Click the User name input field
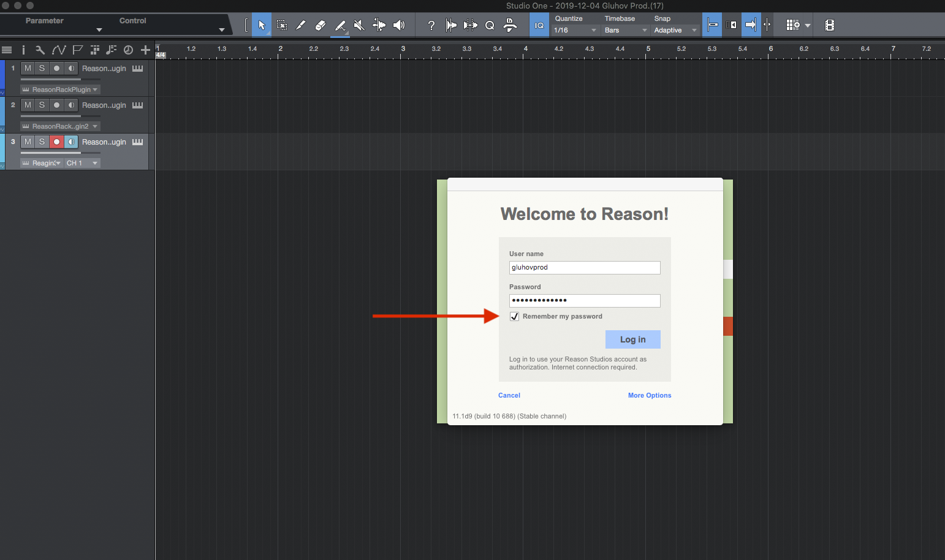The height and width of the screenshot is (560, 945). [584, 268]
